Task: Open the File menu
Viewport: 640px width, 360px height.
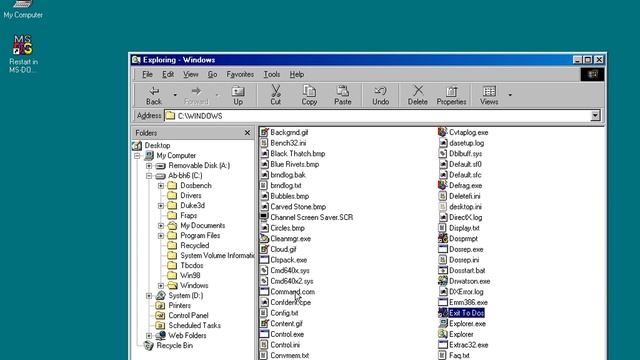Action: point(147,74)
